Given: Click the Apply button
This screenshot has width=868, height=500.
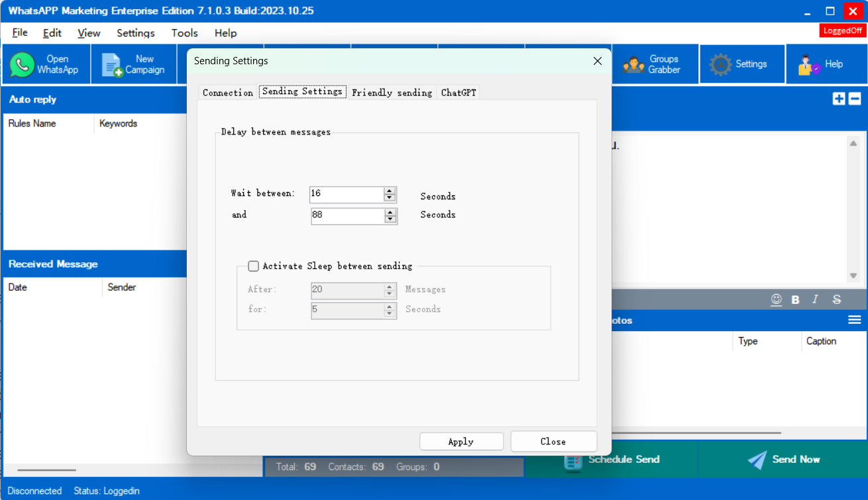Looking at the screenshot, I should (x=461, y=442).
